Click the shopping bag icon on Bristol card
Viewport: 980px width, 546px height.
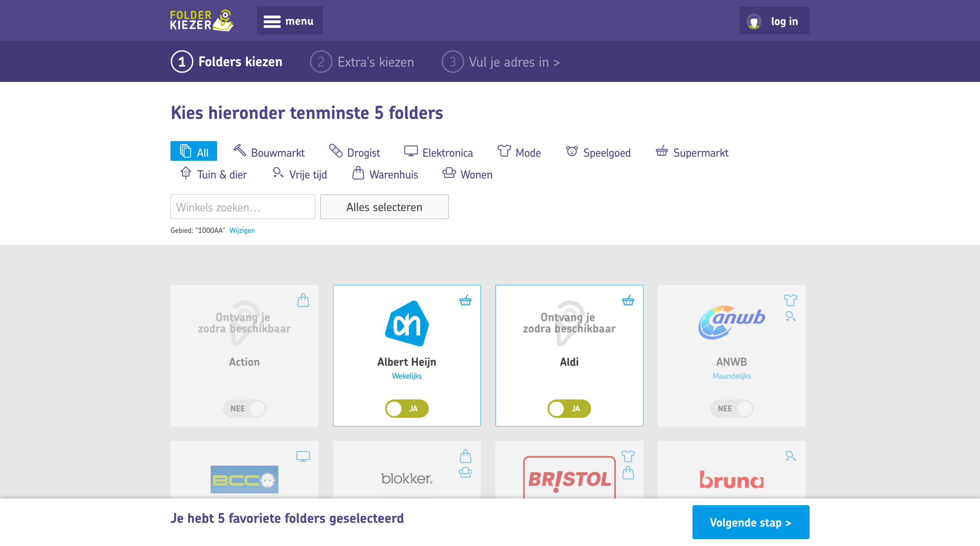click(628, 472)
